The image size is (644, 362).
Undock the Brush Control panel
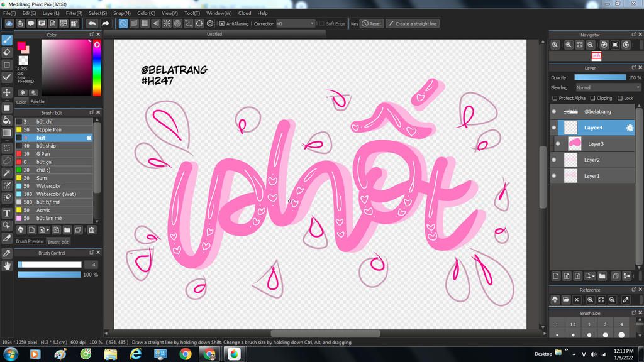pos(92,253)
